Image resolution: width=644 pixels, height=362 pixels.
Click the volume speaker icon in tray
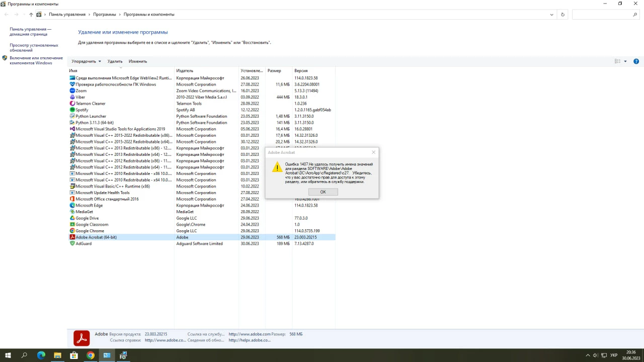coord(596,355)
